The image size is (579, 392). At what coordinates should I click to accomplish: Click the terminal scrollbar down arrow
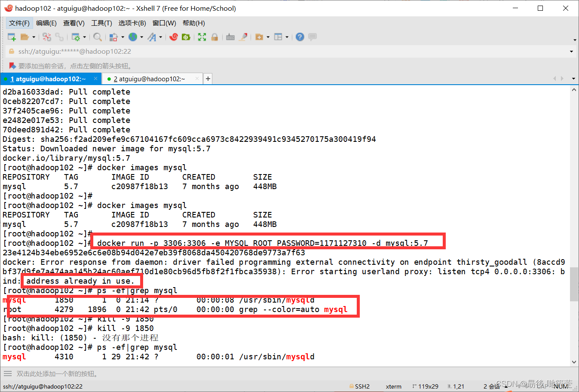point(574,362)
